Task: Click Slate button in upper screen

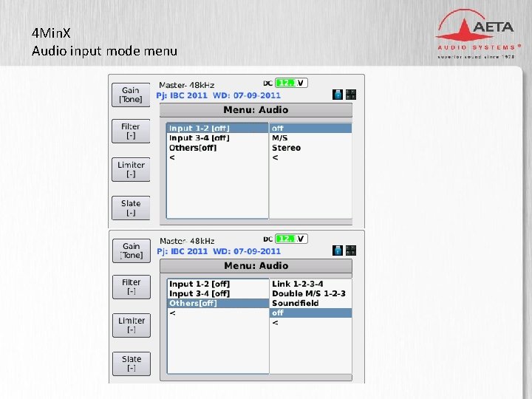Action: tap(131, 208)
